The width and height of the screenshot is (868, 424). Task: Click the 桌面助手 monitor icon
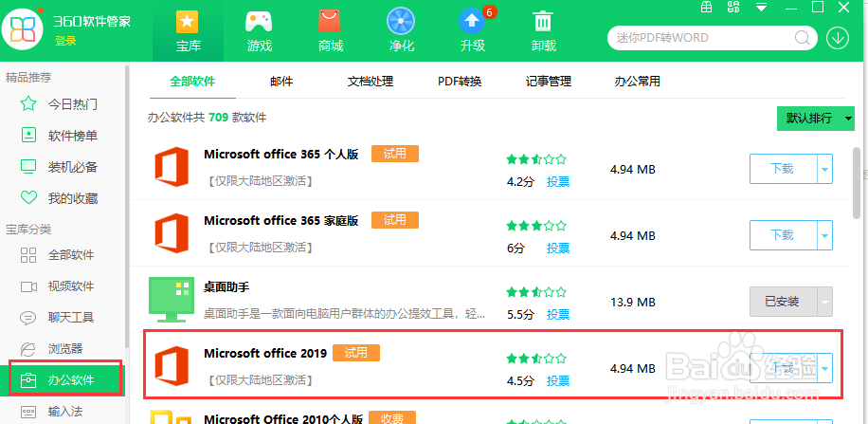tap(172, 300)
